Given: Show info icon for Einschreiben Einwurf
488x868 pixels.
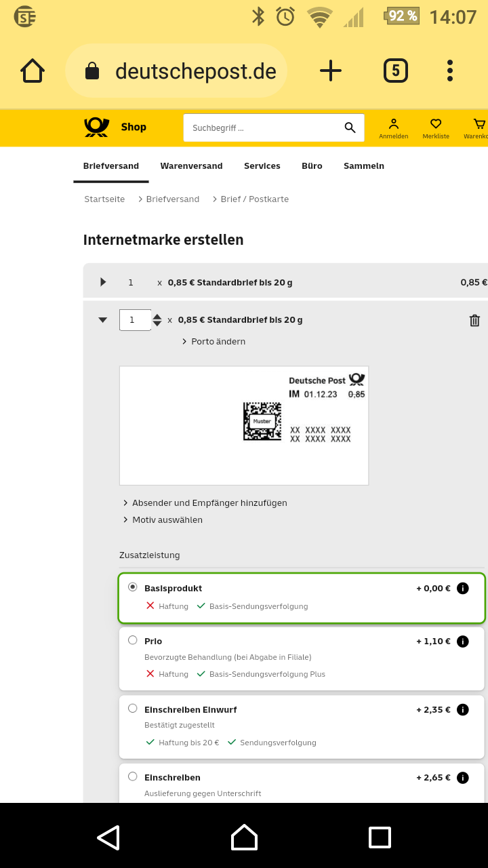Looking at the screenshot, I should point(463,709).
